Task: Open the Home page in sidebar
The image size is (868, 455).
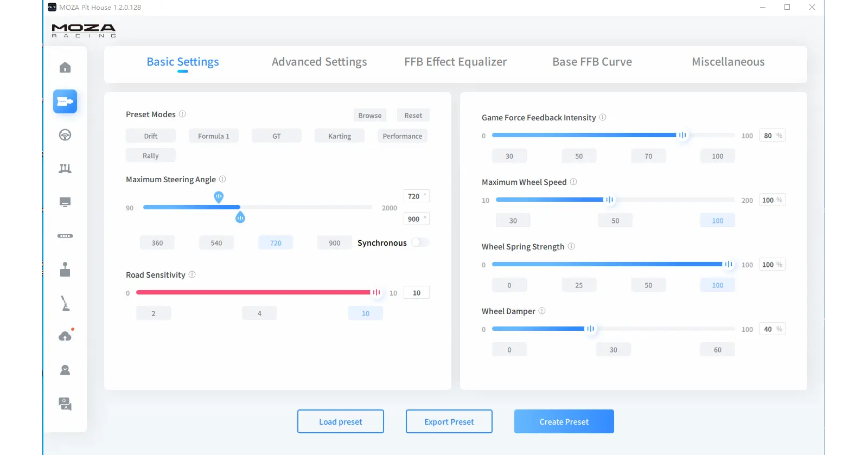Action: click(65, 67)
